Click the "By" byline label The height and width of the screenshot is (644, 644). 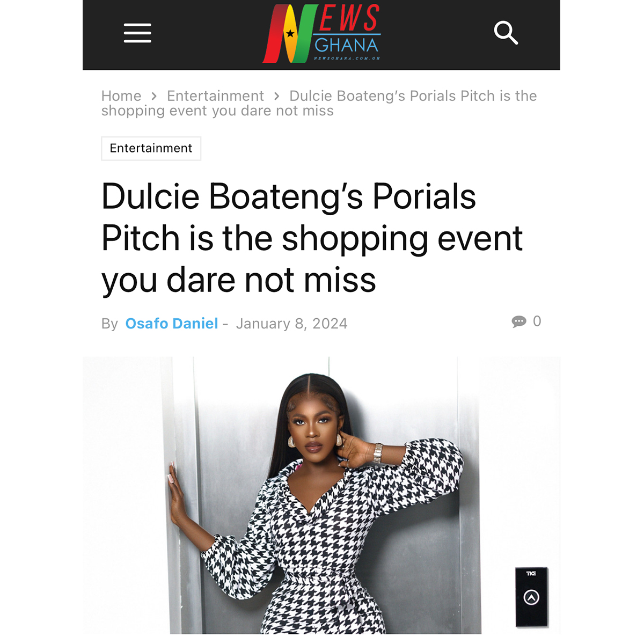pos(109,324)
